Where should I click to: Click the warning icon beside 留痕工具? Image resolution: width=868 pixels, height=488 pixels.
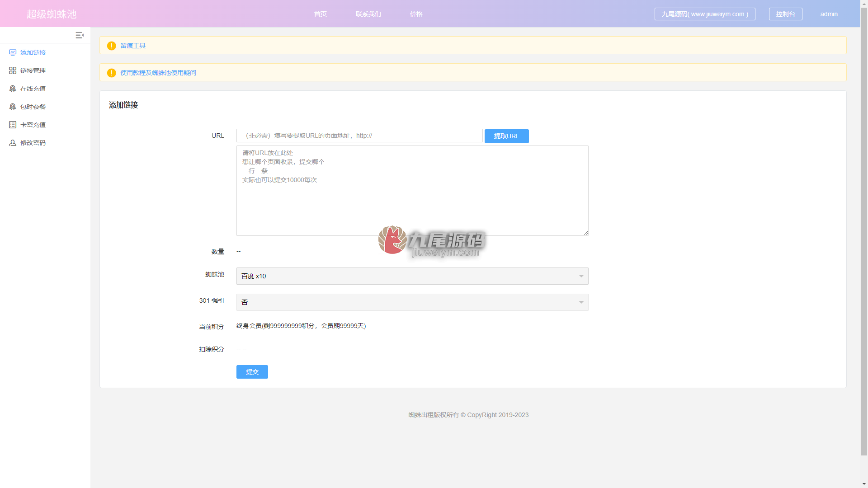(x=112, y=46)
